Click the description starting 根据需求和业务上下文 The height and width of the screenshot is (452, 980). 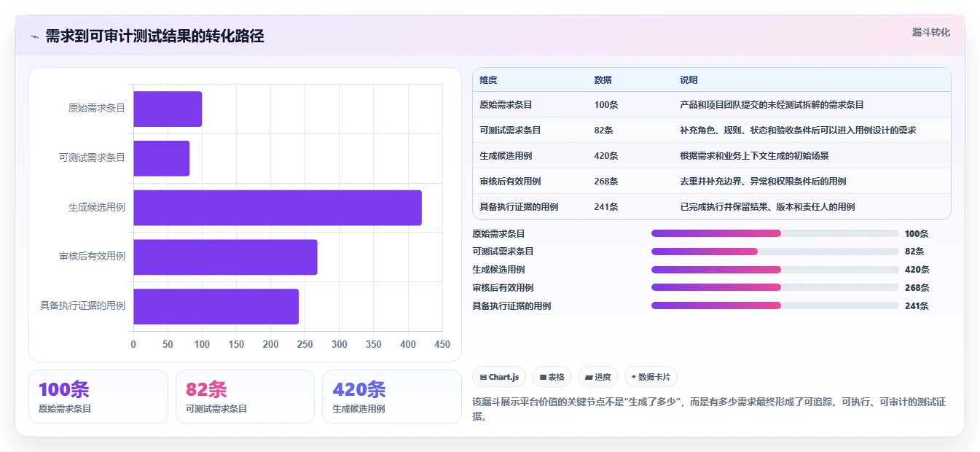[x=754, y=156]
